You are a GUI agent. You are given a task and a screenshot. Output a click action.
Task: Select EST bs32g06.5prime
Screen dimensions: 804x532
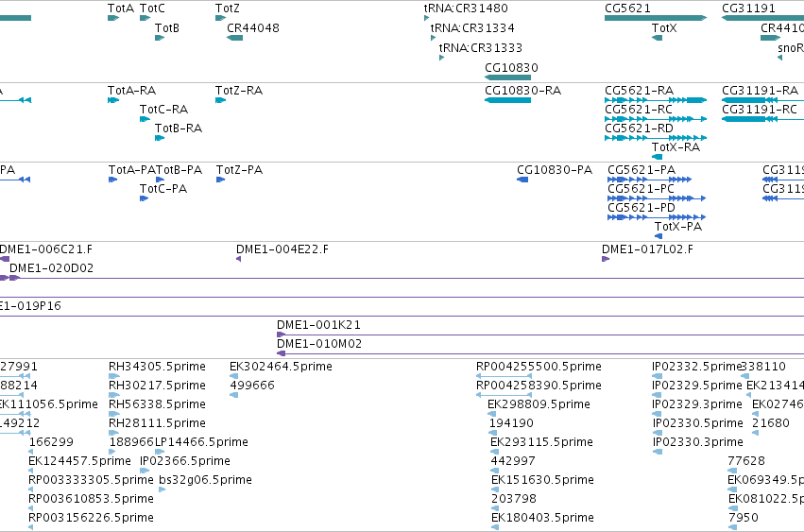click(x=205, y=480)
